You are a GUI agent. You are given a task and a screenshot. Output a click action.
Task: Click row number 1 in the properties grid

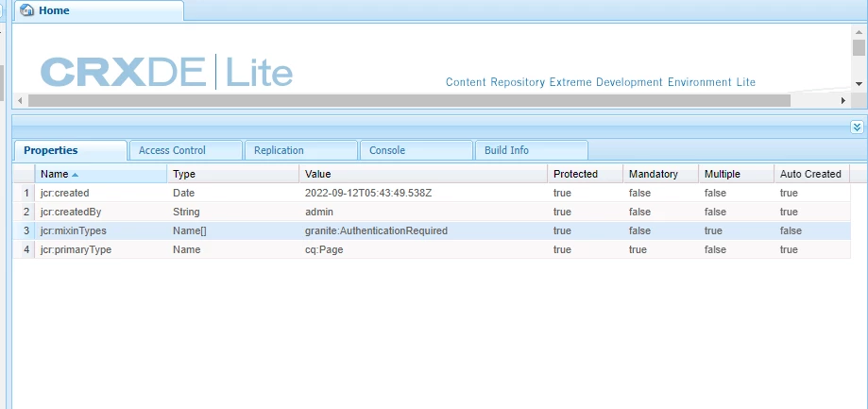[26, 193]
